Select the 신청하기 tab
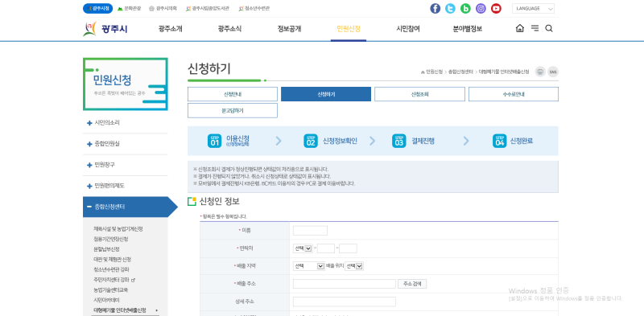The height and width of the screenshot is (316, 644). tap(326, 94)
